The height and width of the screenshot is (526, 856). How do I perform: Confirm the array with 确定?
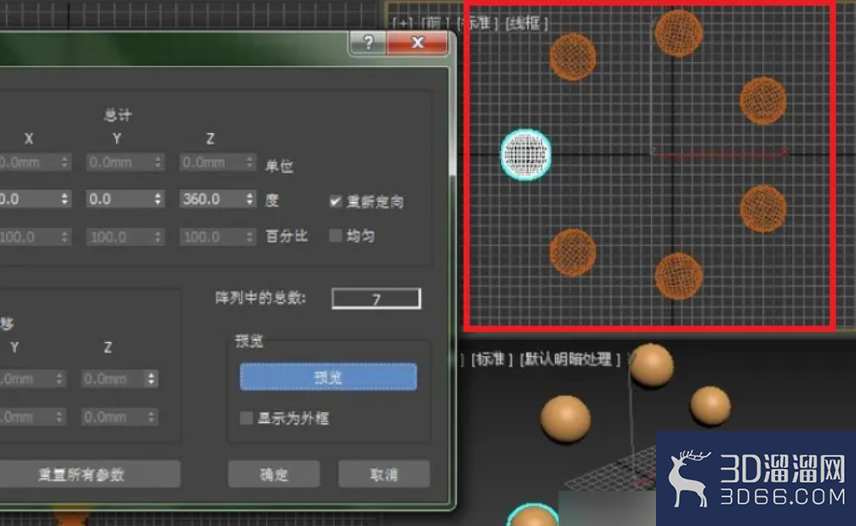tap(274, 474)
